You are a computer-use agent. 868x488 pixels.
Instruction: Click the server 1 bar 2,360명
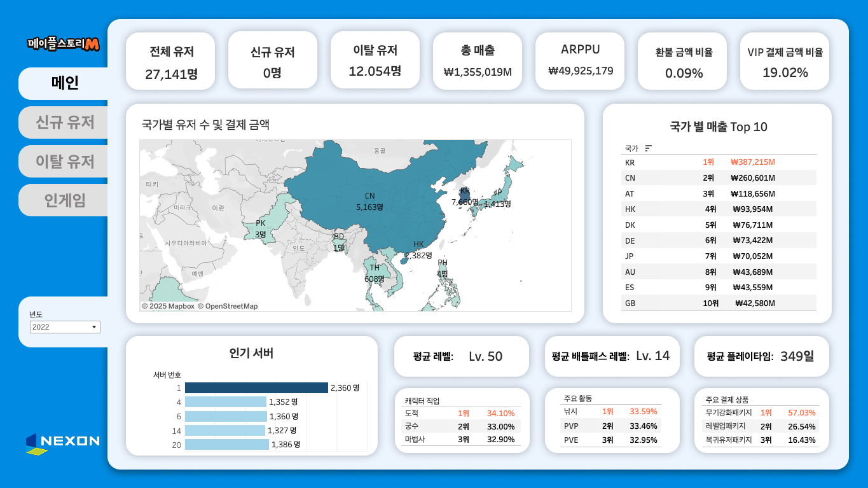tap(256, 387)
